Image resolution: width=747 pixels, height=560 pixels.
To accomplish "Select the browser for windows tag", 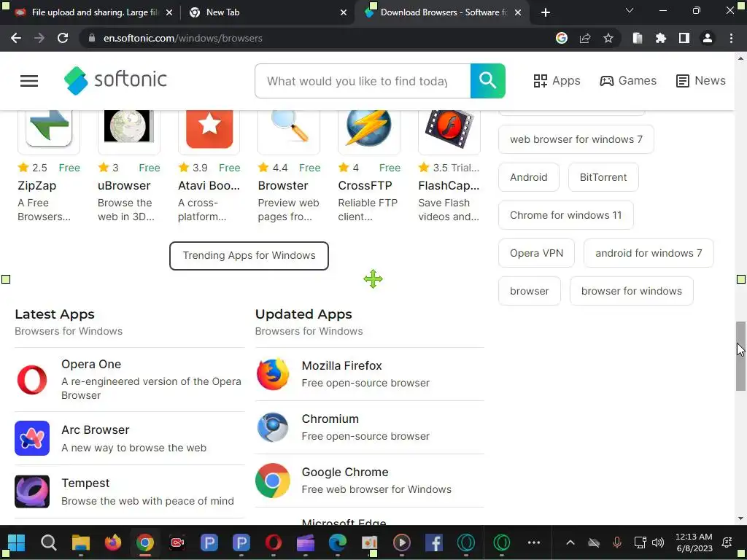I will click(631, 291).
